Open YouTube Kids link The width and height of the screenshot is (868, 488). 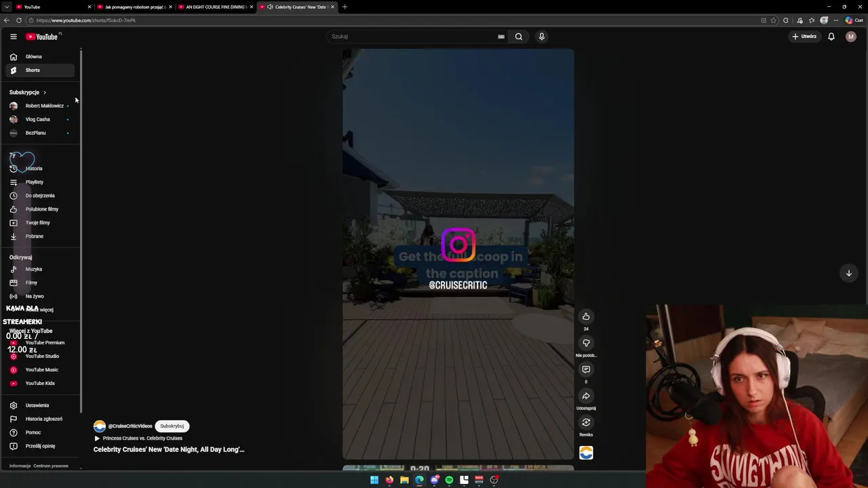click(x=40, y=383)
